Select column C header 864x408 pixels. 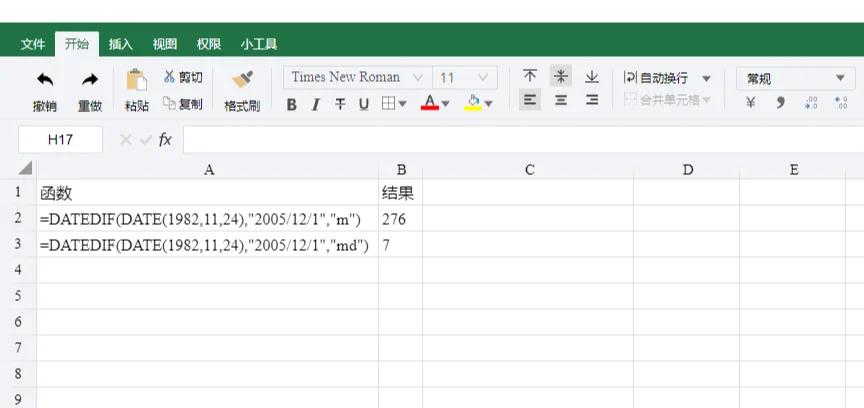[x=528, y=169]
